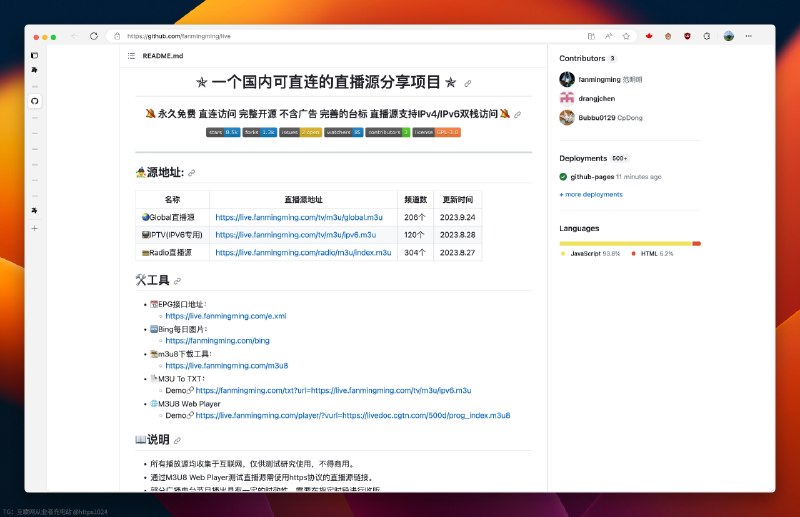Show more deployments link
The width and height of the screenshot is (800, 517).
pos(591,194)
